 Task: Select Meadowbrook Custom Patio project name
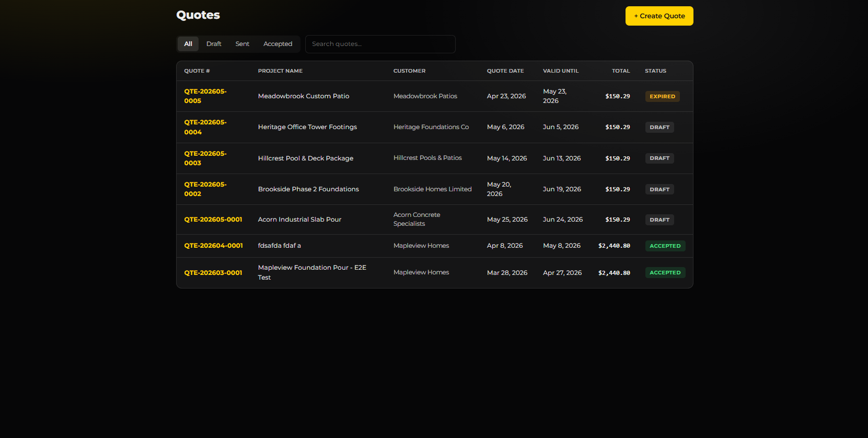click(x=304, y=96)
